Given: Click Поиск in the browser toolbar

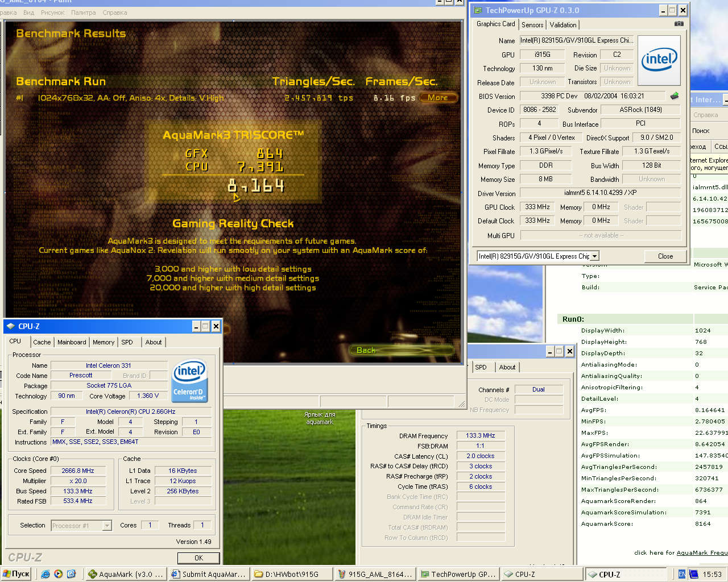Looking at the screenshot, I should [701, 131].
